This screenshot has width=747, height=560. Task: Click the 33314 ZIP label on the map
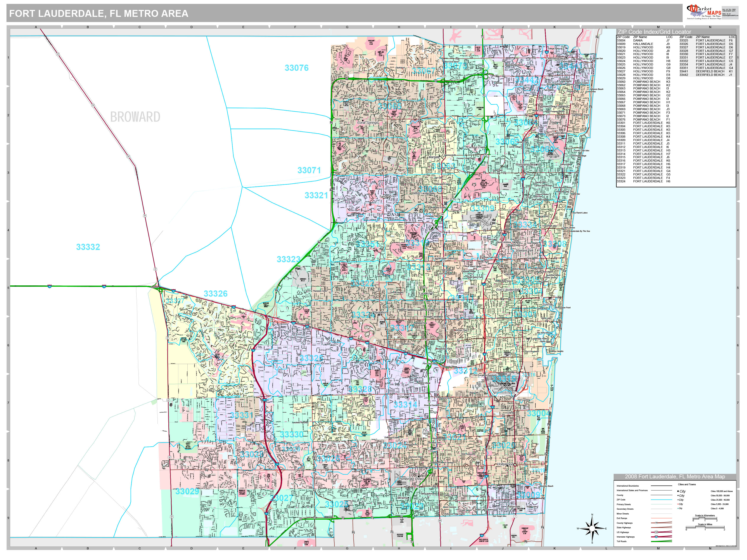coord(405,404)
